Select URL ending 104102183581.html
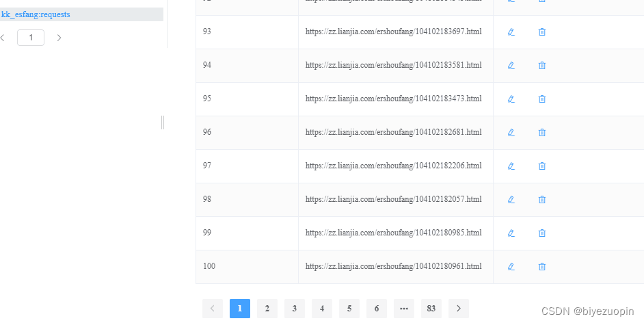 (x=394, y=65)
